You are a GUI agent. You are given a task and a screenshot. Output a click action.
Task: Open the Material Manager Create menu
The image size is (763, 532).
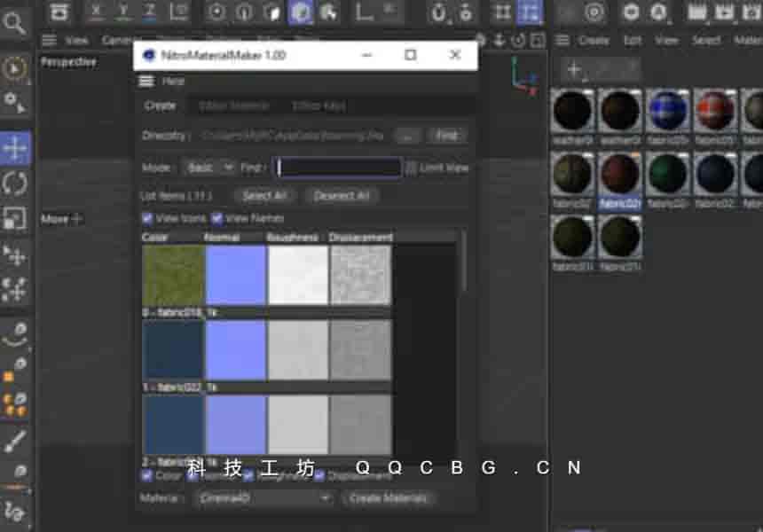(x=594, y=40)
